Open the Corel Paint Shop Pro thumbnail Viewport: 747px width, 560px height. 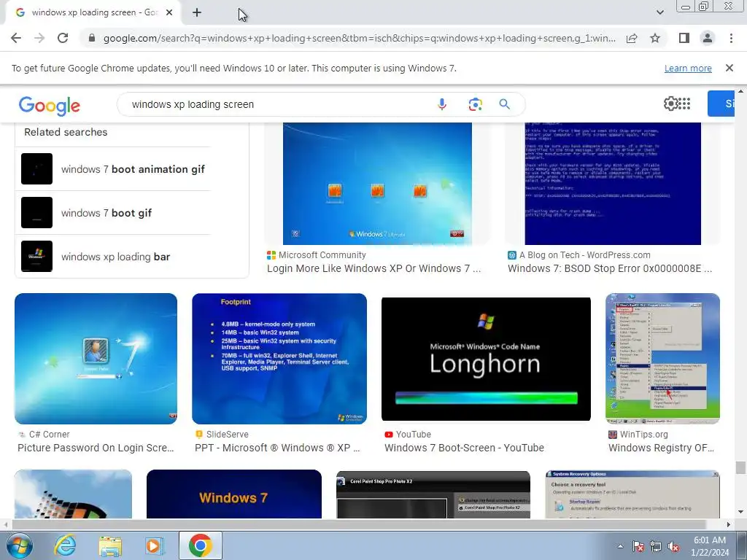click(x=433, y=494)
